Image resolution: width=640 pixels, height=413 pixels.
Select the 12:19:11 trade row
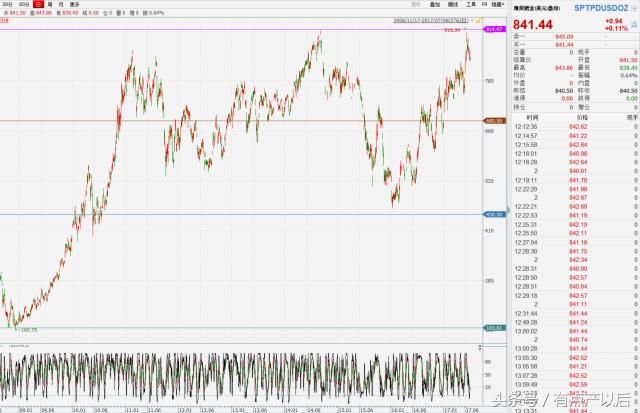[576, 180]
